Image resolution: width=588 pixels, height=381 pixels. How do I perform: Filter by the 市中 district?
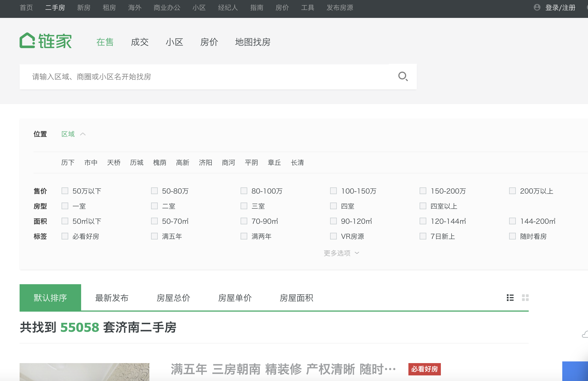click(91, 163)
